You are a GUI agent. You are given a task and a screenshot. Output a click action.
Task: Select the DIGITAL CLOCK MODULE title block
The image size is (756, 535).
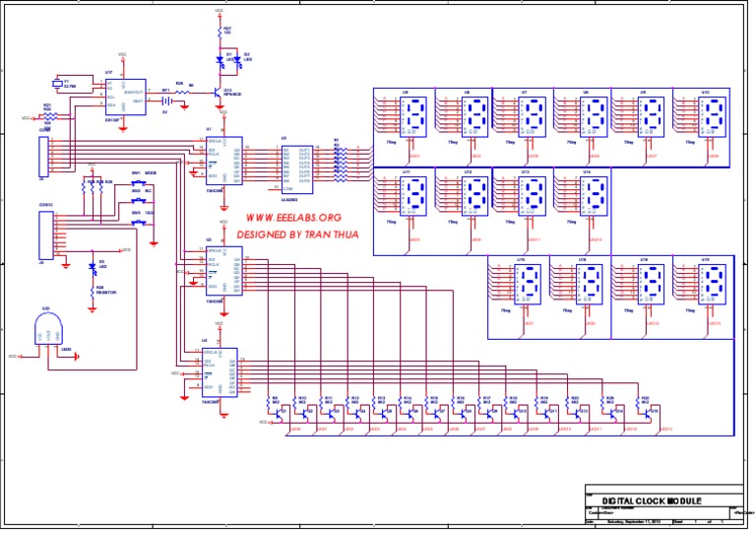tap(651, 501)
